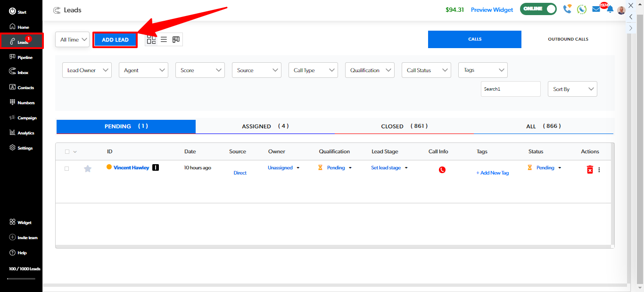Click the leads usage progress bar

(21, 279)
